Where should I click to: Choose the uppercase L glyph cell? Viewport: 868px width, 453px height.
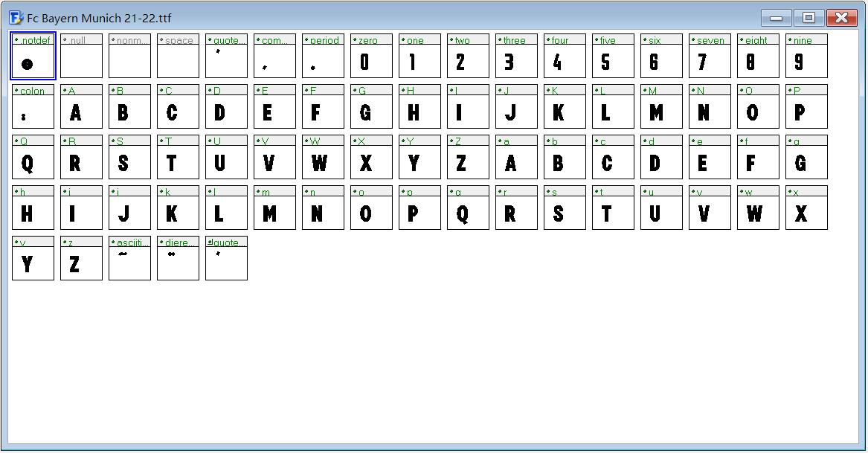(x=614, y=107)
